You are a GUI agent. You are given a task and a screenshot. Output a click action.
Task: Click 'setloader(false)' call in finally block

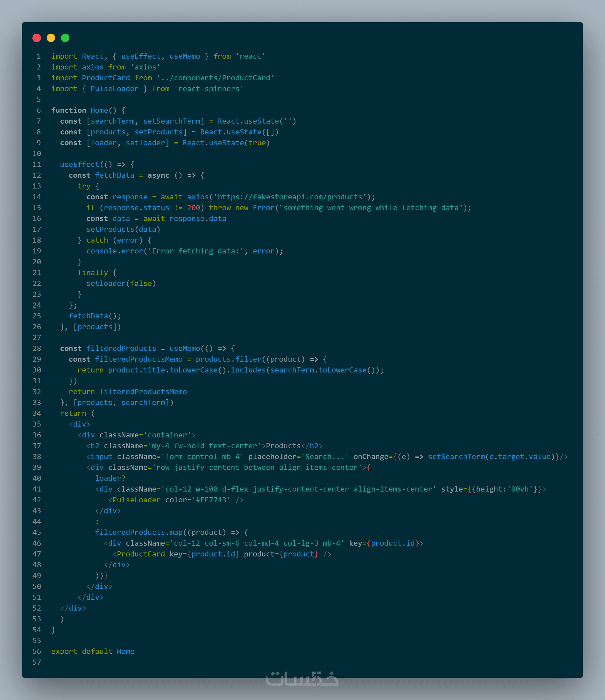coord(121,283)
